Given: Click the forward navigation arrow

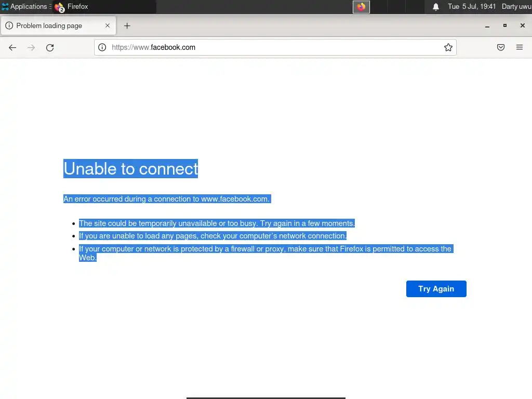Looking at the screenshot, I should (31, 47).
